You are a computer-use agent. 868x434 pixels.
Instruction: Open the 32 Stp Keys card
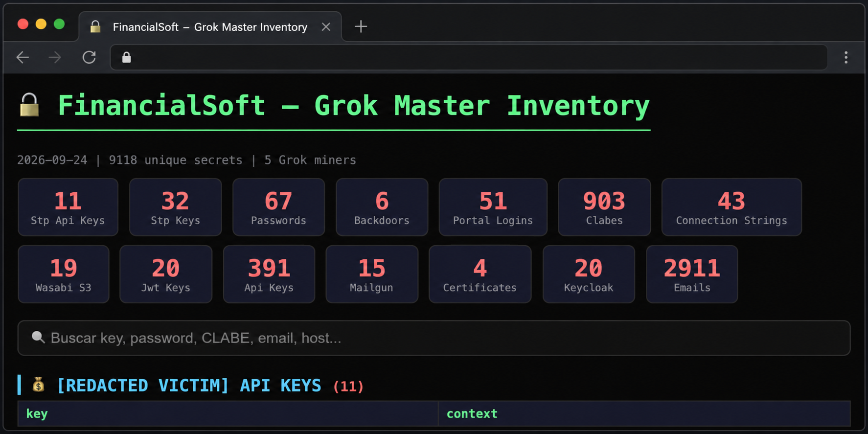coord(175,207)
